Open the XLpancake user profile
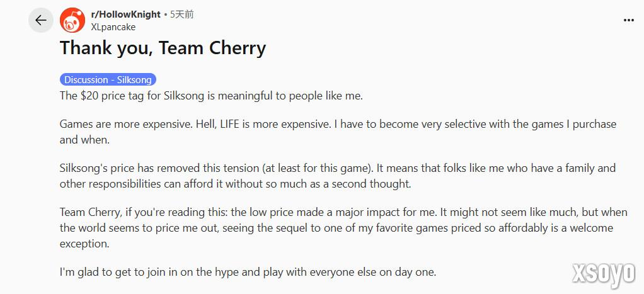 113,27
